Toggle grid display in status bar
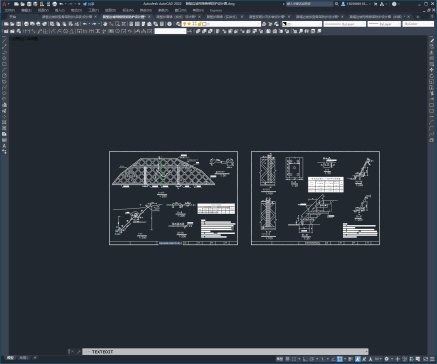The width and height of the screenshot is (437, 364). pos(288,359)
